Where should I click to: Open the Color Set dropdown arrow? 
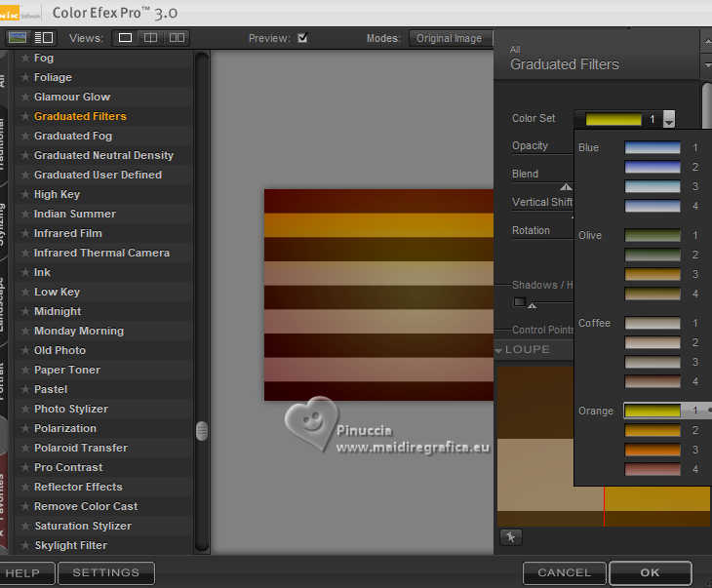click(x=669, y=119)
